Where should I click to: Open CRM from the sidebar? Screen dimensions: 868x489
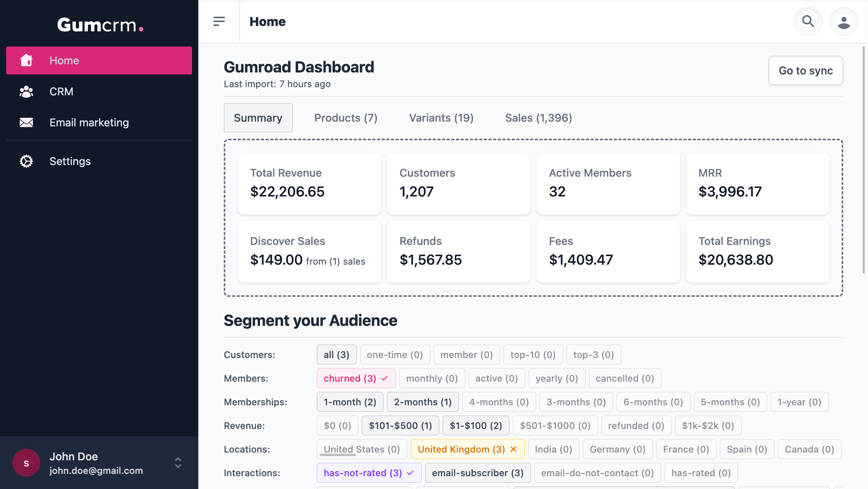99,91
